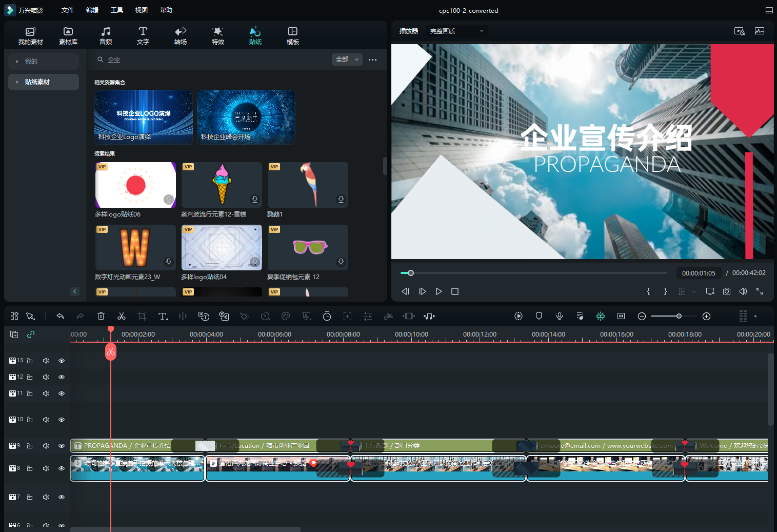Add a marker with the shield icon
777x532 pixels.
[539, 317]
